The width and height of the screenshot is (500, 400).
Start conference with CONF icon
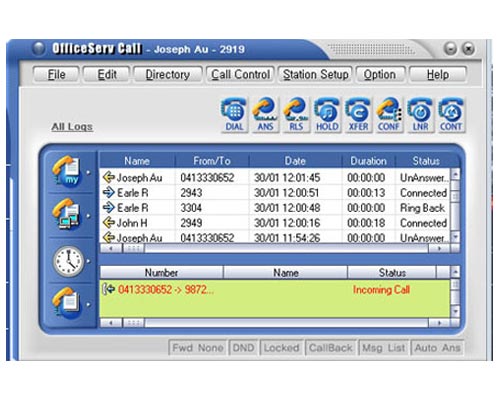pos(389,115)
